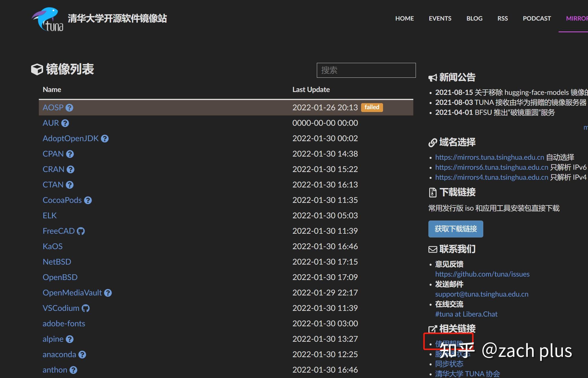
Task: Open the NetBSD mirror link
Action: 57,262
